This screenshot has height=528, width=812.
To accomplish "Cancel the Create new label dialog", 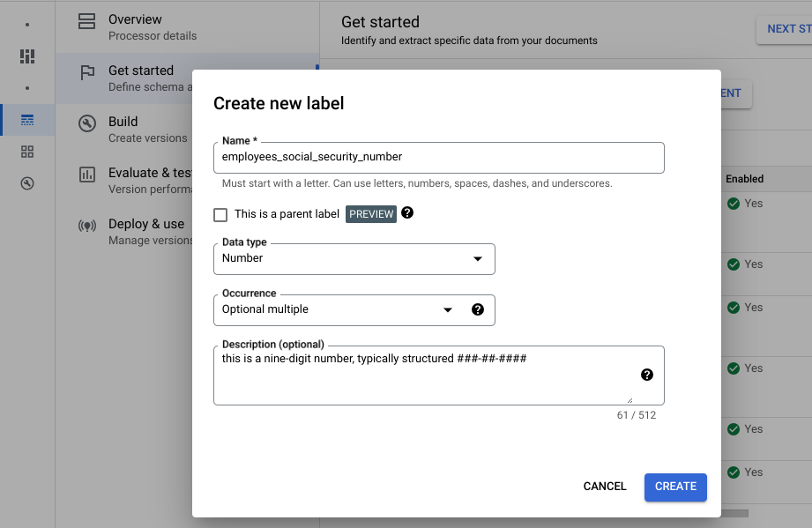I will (x=605, y=487).
